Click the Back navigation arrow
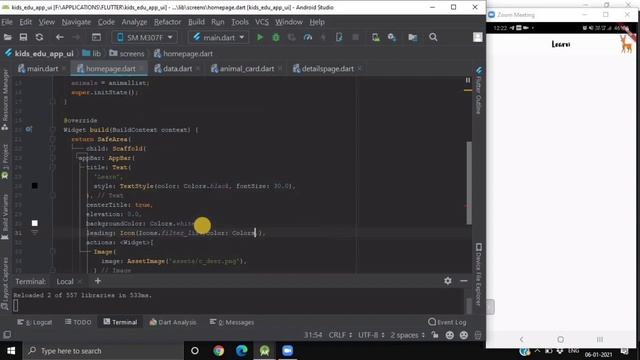 click(x=60, y=37)
